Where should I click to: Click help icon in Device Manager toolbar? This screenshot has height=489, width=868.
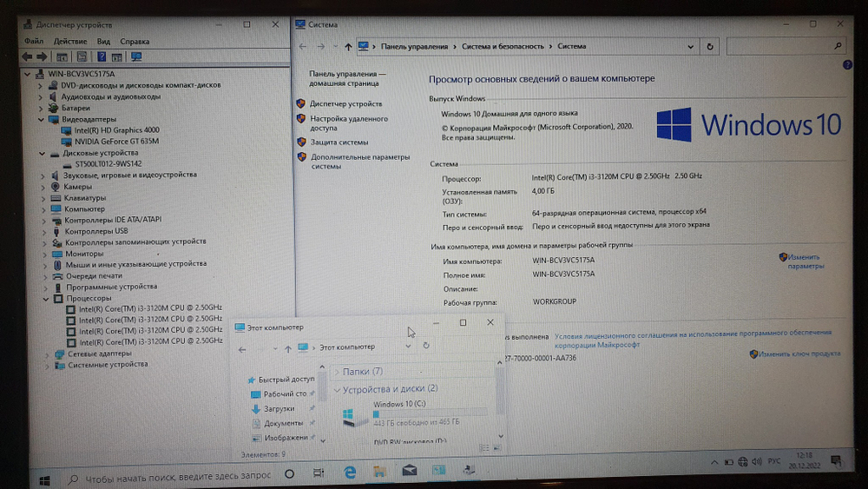tap(102, 56)
